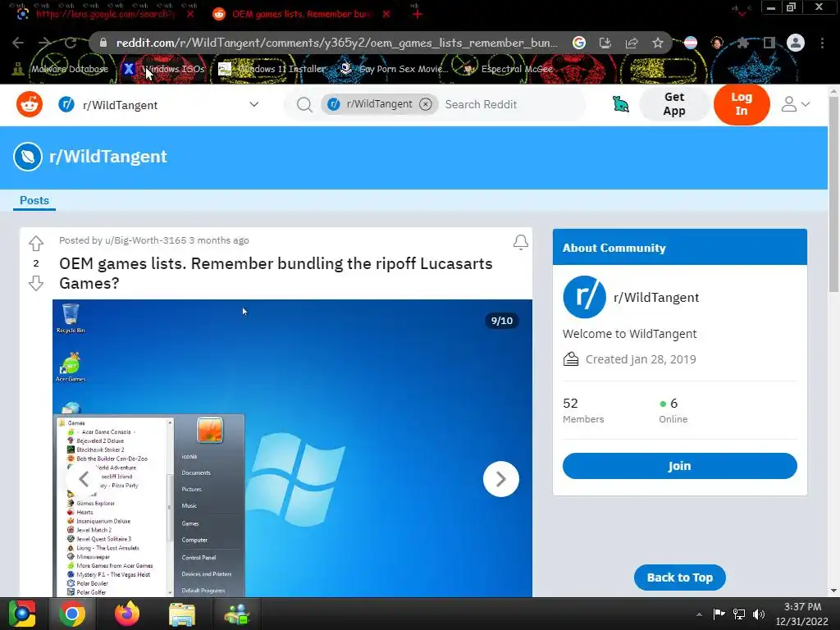The width and height of the screenshot is (840, 630).
Task: Click the Action Center flag icon
Action: (719, 614)
